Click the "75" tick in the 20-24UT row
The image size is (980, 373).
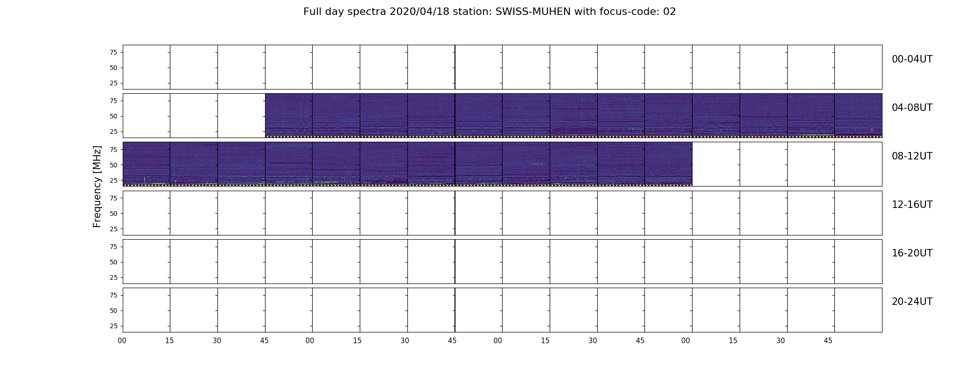pyautogui.click(x=113, y=295)
